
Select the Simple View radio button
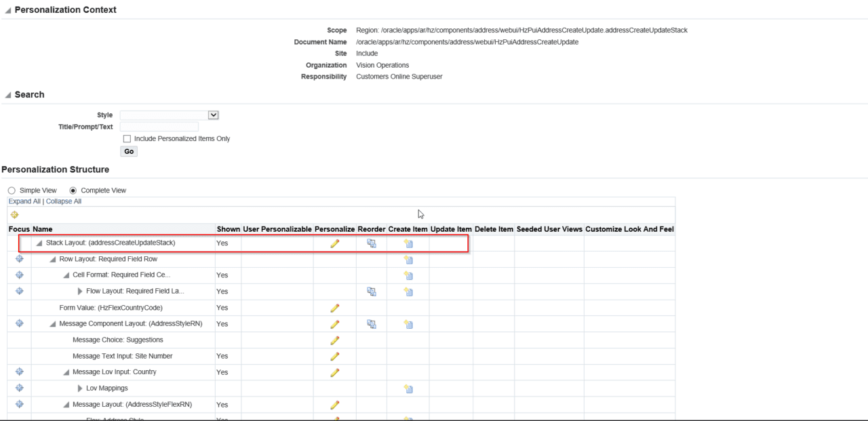click(11, 190)
